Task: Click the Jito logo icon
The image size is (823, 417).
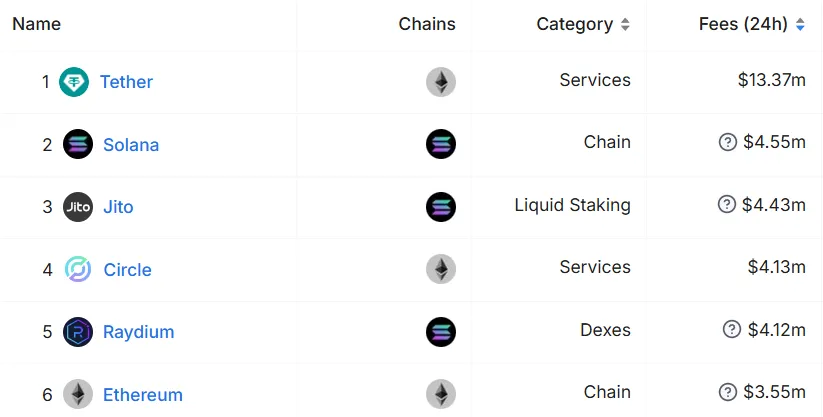Action: coord(78,206)
